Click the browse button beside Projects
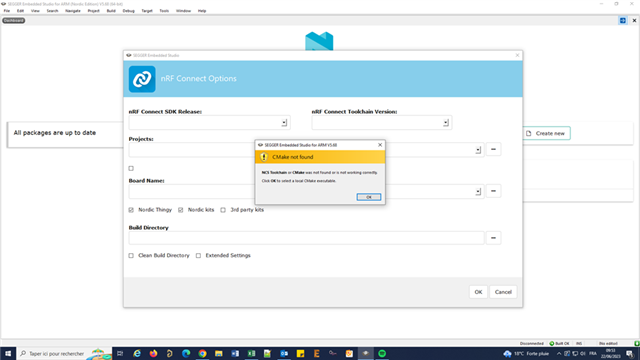640x360 pixels. 493,149
